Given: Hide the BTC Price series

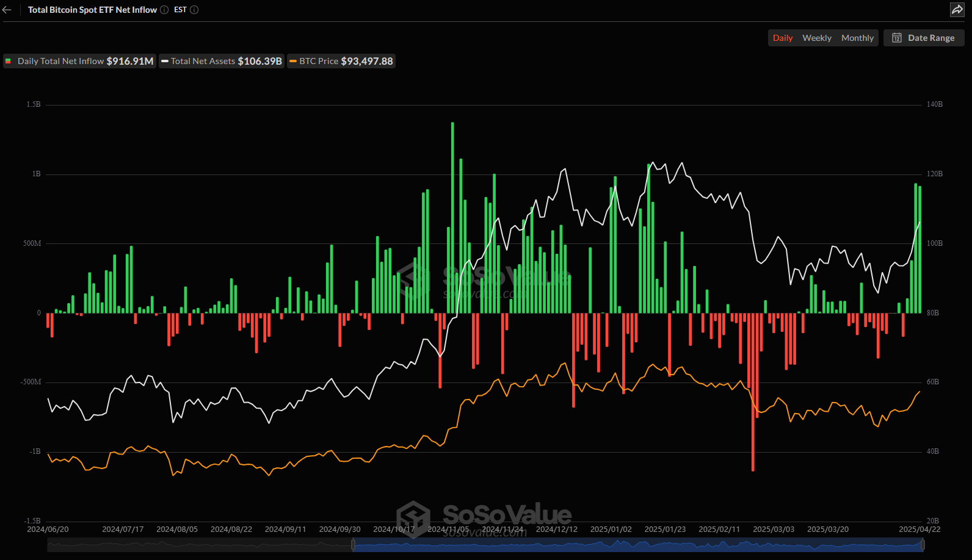Looking at the screenshot, I should [x=341, y=61].
